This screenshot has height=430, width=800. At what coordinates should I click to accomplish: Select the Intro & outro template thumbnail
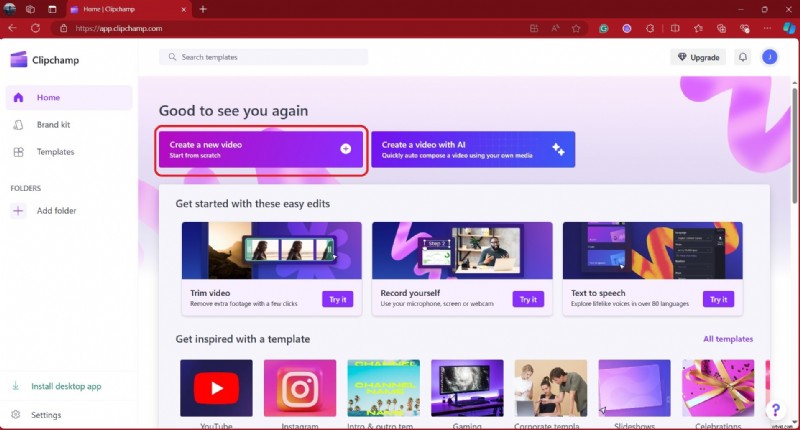tap(384, 388)
